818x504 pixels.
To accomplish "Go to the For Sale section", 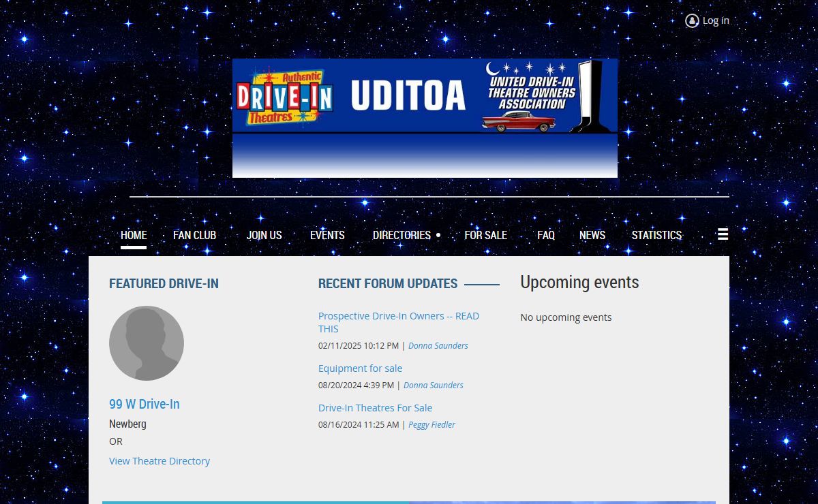I will coord(485,235).
